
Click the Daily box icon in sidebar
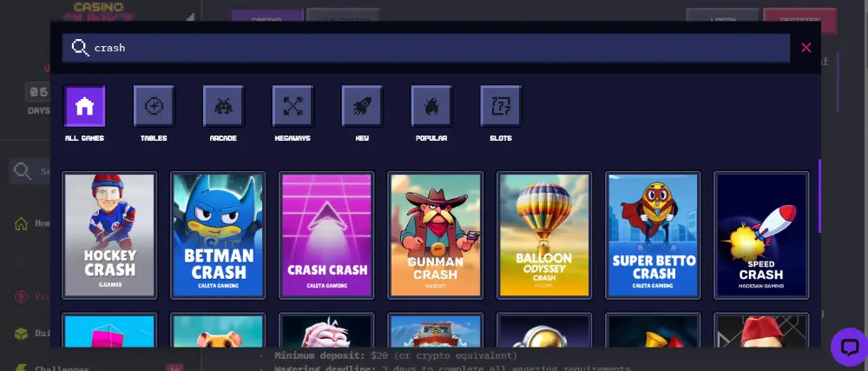tap(21, 334)
